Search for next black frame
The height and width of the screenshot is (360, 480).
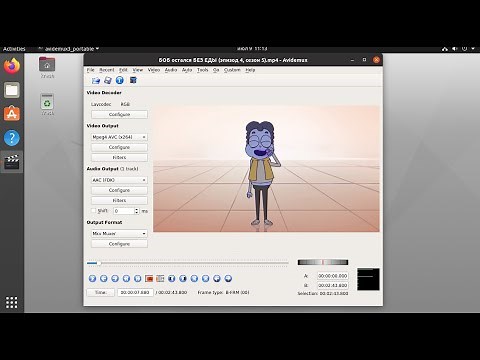[x=183, y=278]
